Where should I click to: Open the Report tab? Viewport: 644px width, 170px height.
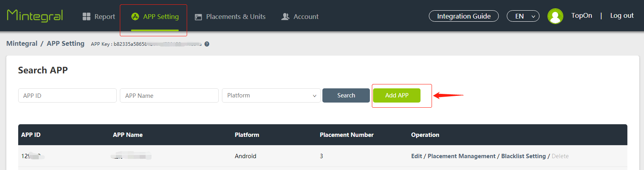coord(104,17)
